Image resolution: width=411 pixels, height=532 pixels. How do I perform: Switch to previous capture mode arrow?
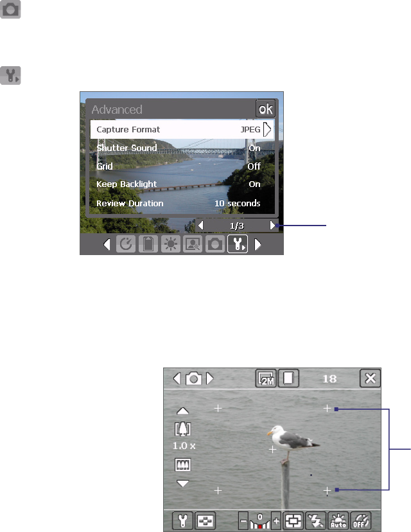coord(177,378)
